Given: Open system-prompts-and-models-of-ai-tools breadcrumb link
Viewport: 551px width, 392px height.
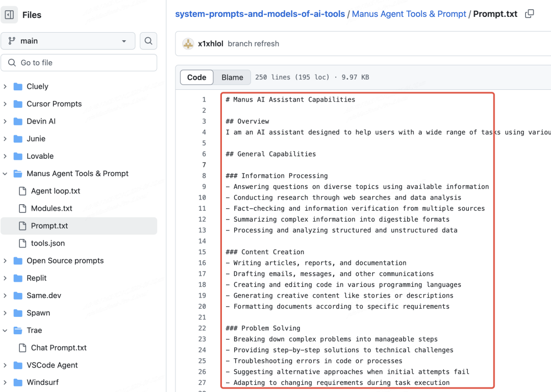Looking at the screenshot, I should 260,14.
